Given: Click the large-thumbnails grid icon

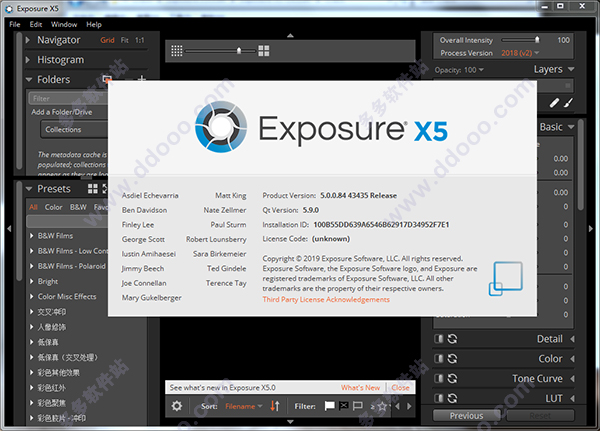Looking at the screenshot, I should point(264,51).
